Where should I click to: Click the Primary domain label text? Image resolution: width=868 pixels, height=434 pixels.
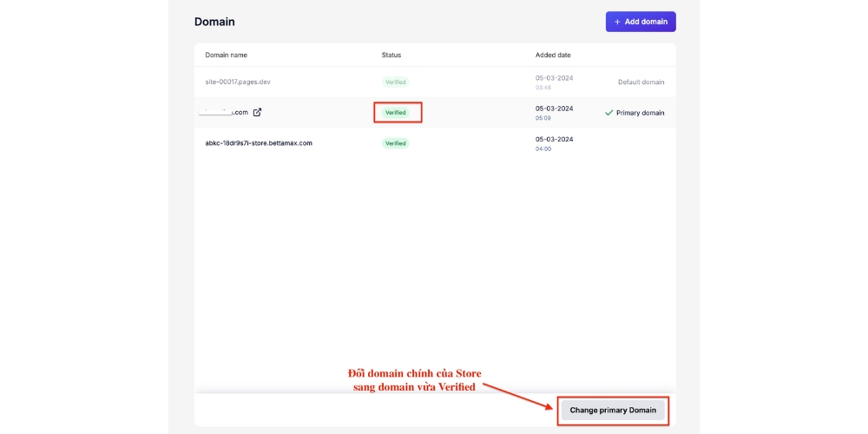pyautogui.click(x=640, y=113)
